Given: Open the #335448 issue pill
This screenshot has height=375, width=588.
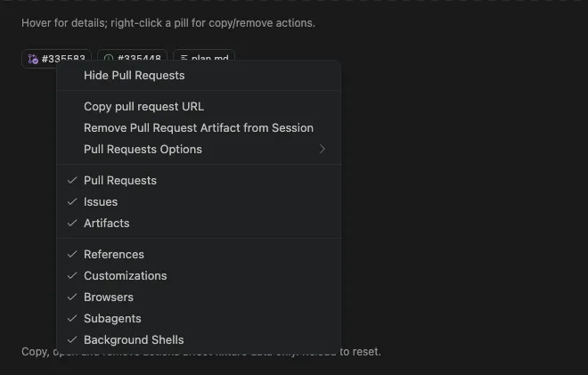Looking at the screenshot, I should pos(132,54).
